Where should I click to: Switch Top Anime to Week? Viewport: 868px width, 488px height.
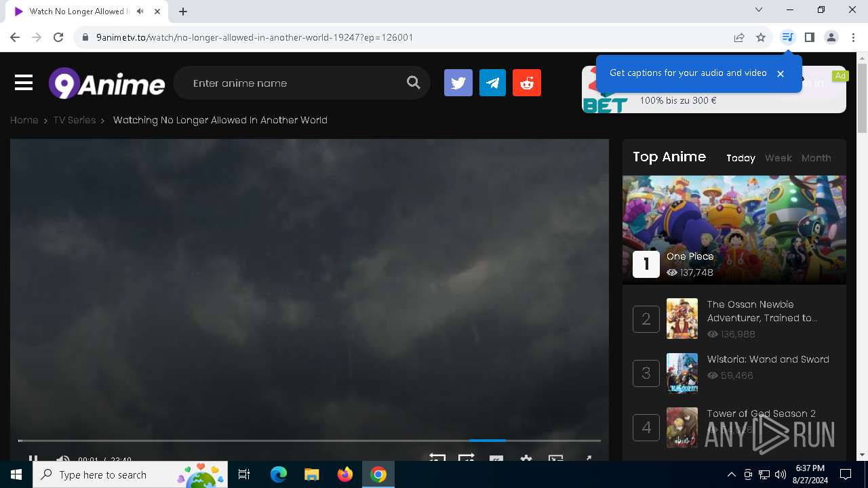(x=778, y=158)
